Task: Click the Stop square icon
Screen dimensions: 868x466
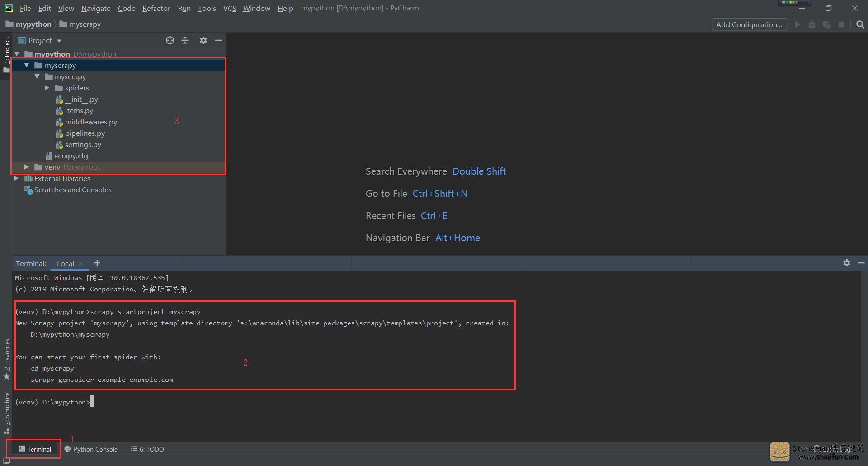Action: [841, 24]
